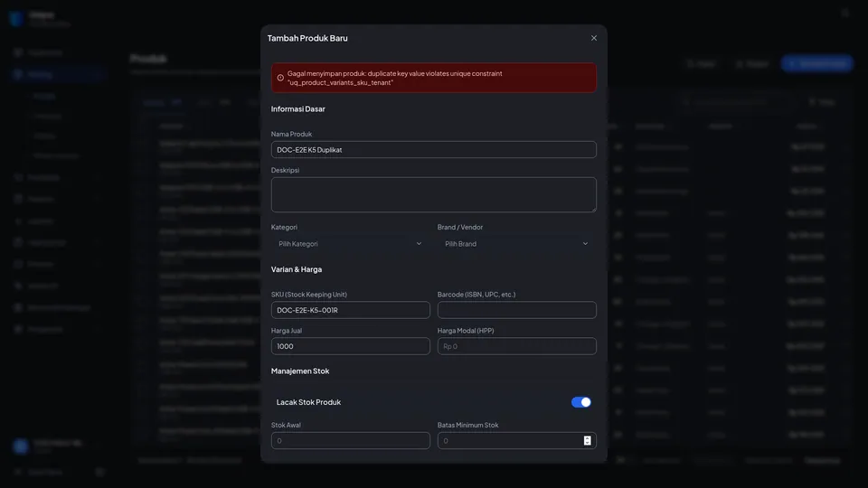This screenshot has width=868, height=488.
Task: Click the Barcode (ISBN, UPC, etc.) field
Action: [x=516, y=310]
